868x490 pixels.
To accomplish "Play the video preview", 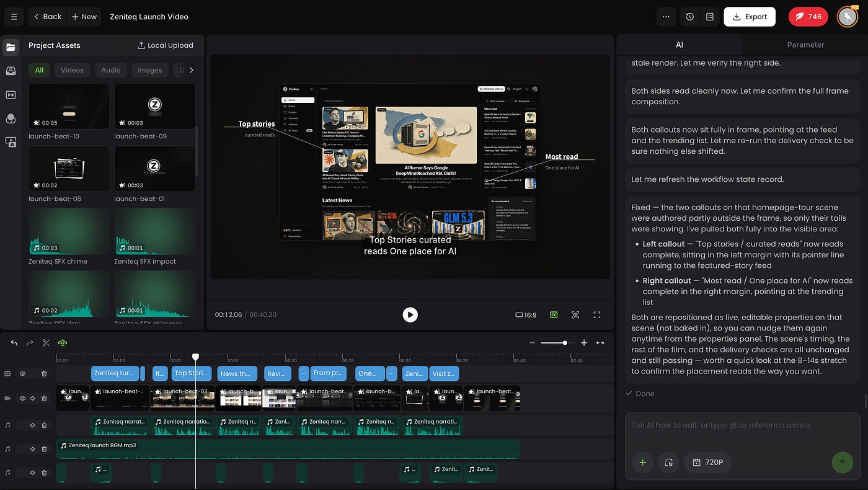I will [x=410, y=315].
